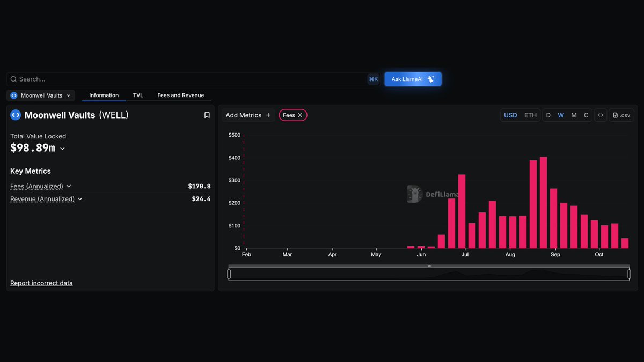
Task: Click the $500 y-axis label
Action: point(235,135)
